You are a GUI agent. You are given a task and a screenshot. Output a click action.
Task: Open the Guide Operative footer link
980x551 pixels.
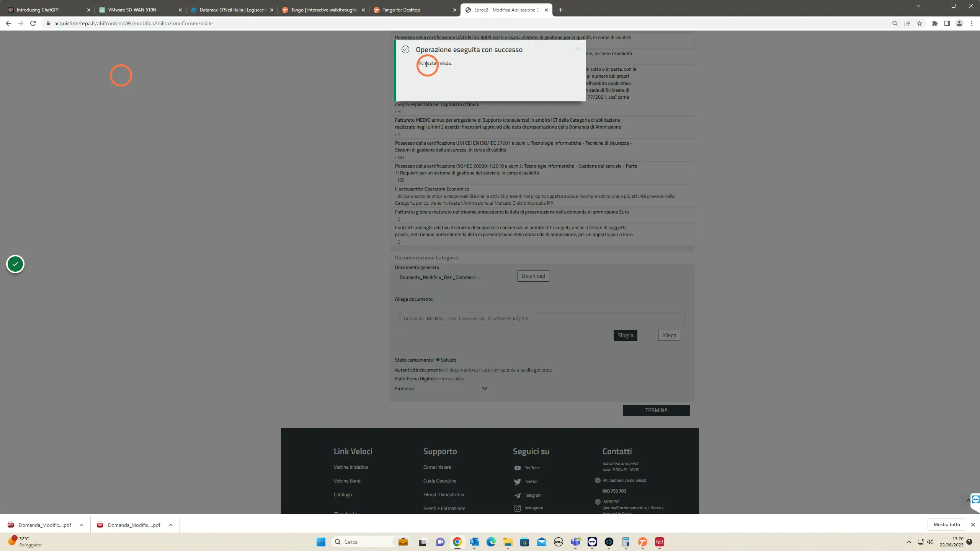pyautogui.click(x=439, y=481)
